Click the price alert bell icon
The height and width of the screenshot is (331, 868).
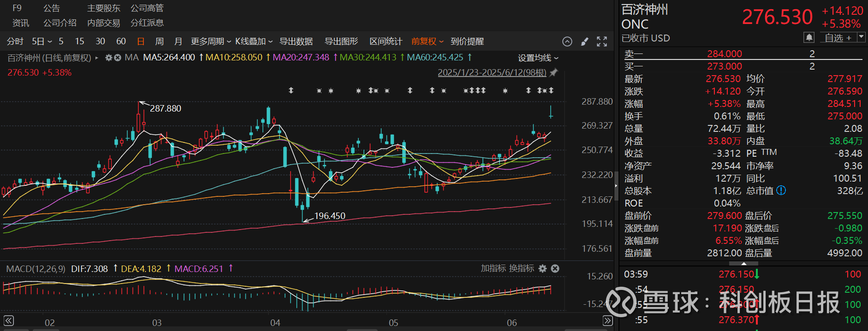(809, 37)
